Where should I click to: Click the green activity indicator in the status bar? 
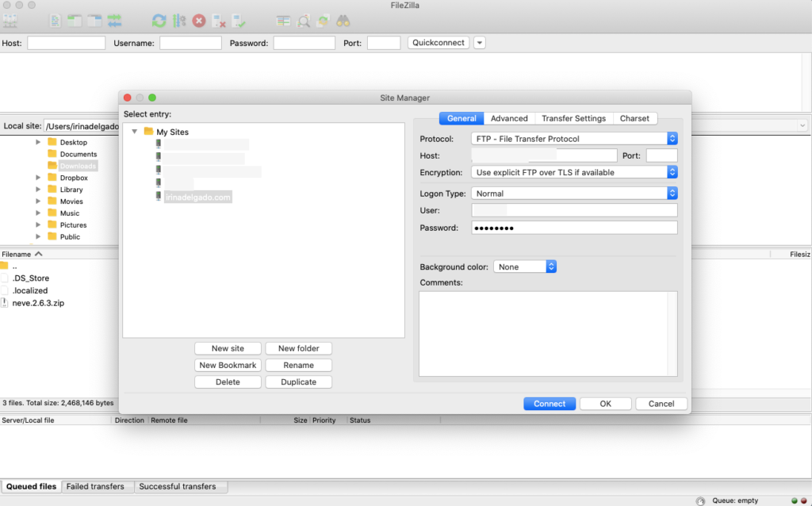[x=795, y=500]
